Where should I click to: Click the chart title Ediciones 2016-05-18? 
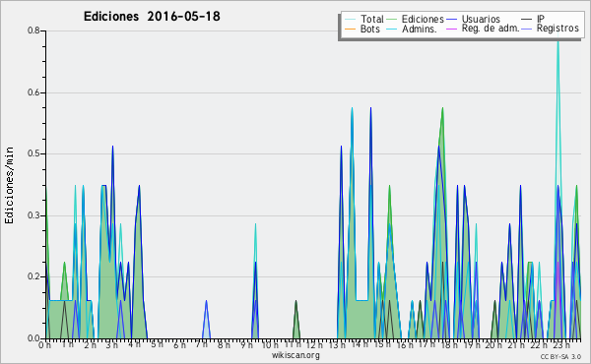pyautogui.click(x=152, y=16)
